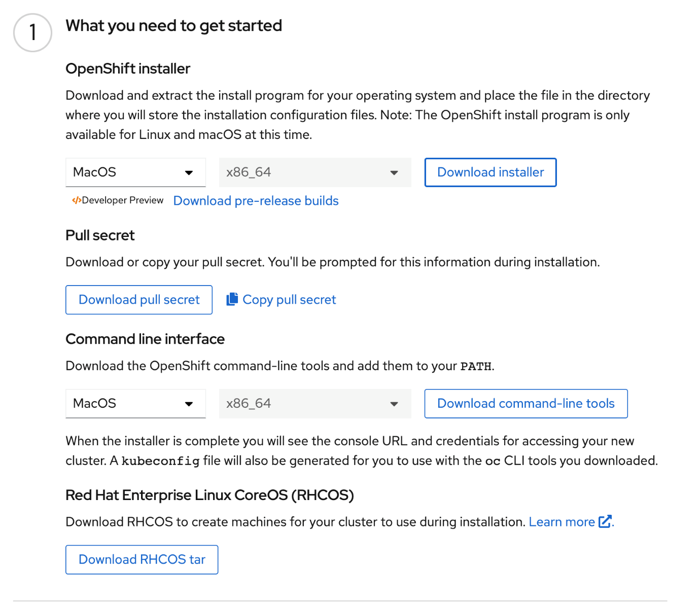Open the MacOS dropdown under Command line interface
Image resolution: width=700 pixels, height=603 pixels.
coord(135,404)
